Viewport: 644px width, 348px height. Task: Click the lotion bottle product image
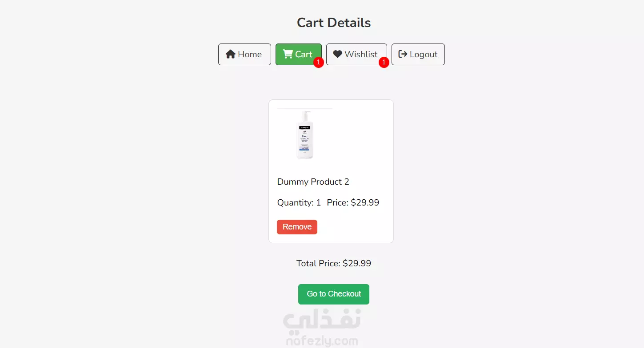305,134
